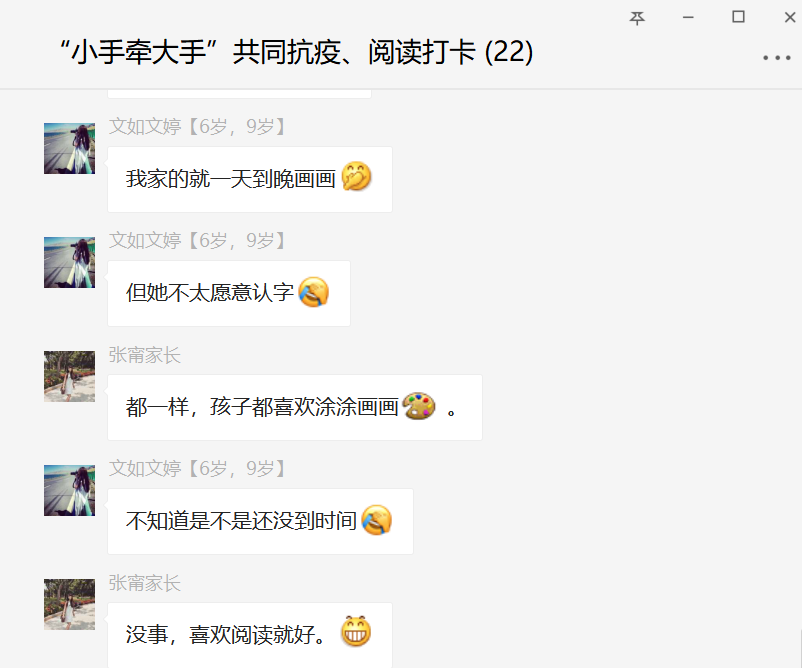Viewport: 802px width, 668px height.
Task: Click laughing emoji after 认字 message
Action: pyautogui.click(x=314, y=292)
